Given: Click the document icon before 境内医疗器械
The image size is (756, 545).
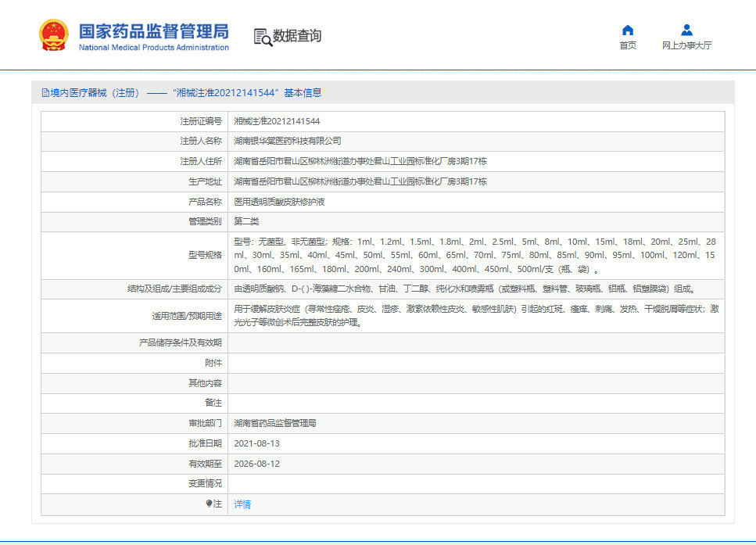Looking at the screenshot, I should tap(45, 93).
